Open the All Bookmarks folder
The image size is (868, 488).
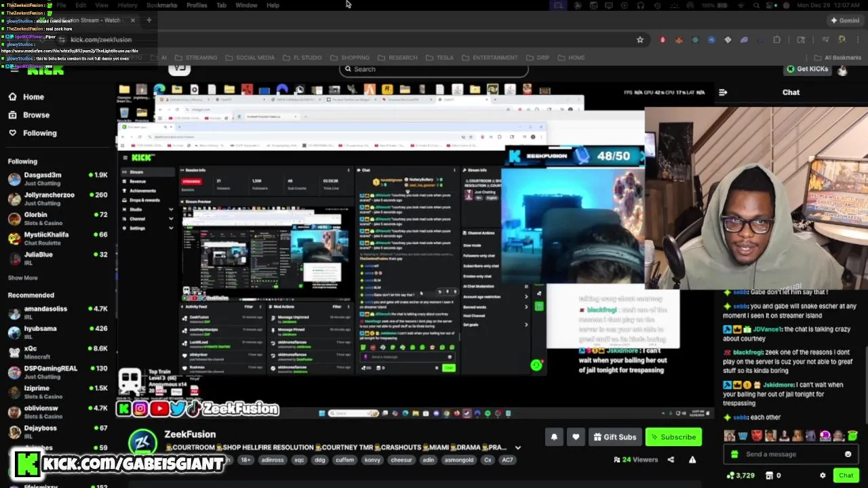point(837,58)
